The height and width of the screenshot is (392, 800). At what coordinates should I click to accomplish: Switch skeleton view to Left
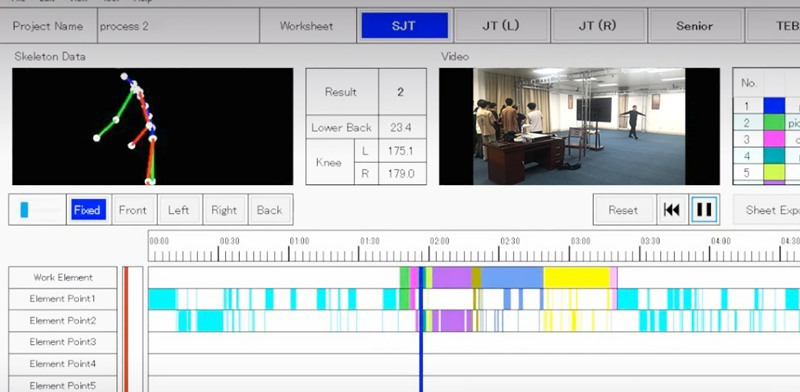point(179,210)
